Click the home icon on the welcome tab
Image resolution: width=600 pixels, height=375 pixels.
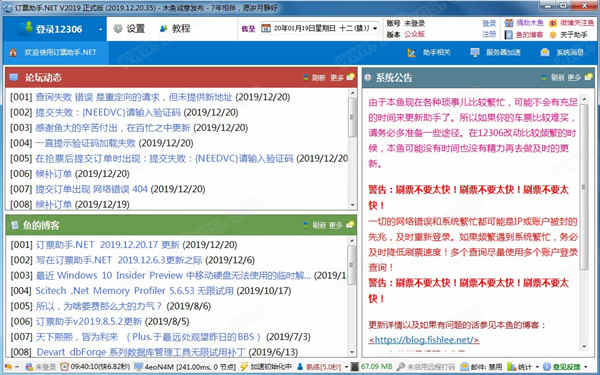pyautogui.click(x=13, y=52)
